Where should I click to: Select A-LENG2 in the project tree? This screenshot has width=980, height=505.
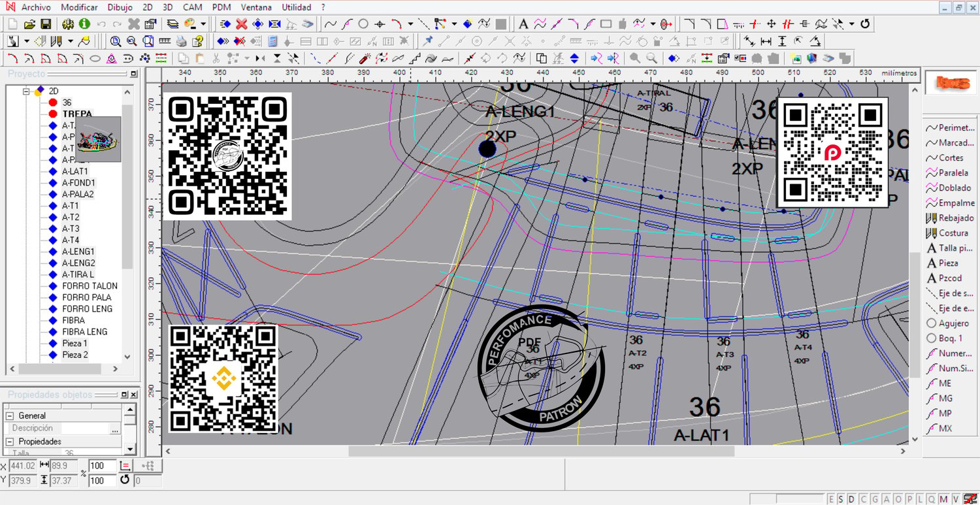click(78, 263)
